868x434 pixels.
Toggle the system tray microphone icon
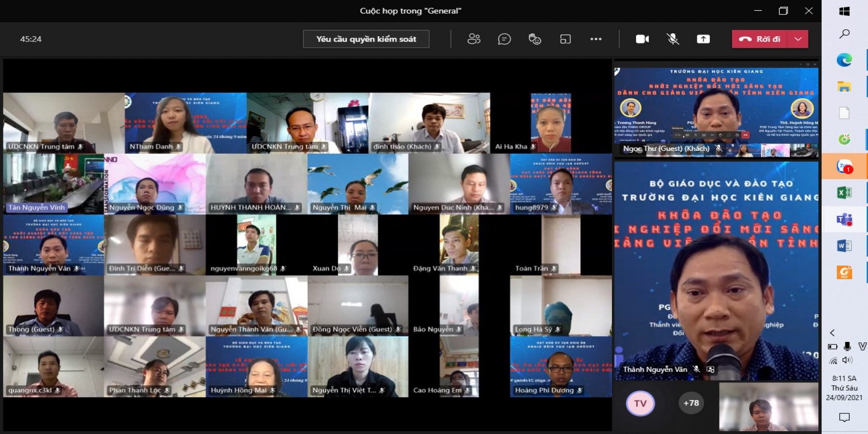(x=847, y=346)
